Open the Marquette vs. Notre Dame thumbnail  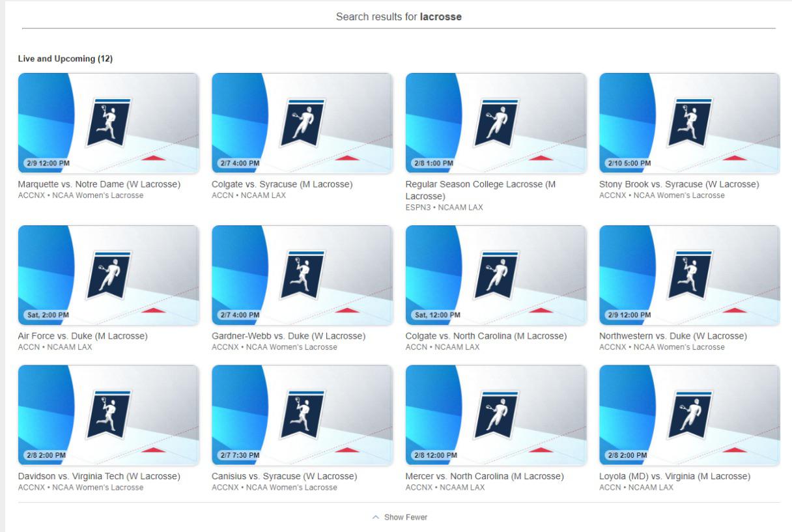tap(108, 123)
